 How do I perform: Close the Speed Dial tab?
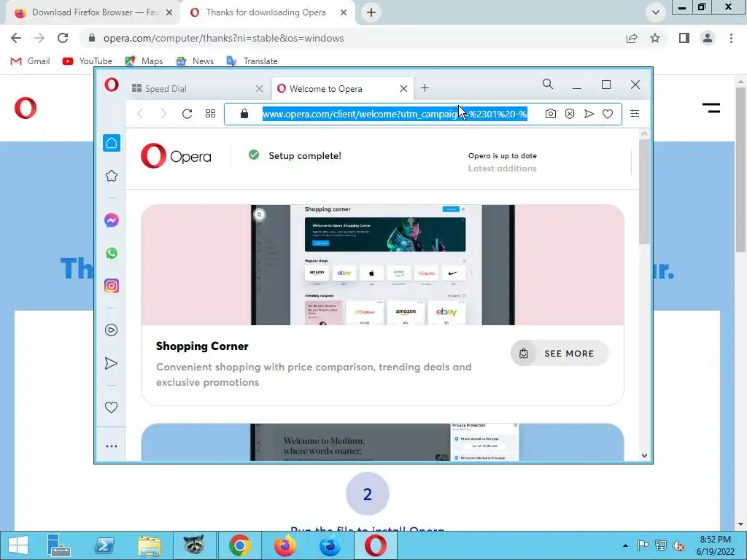pos(259,88)
